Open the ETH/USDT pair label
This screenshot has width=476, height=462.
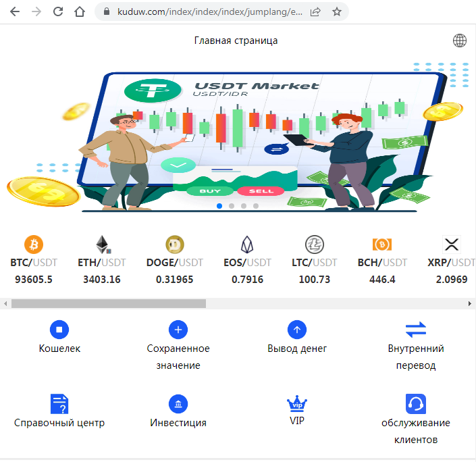tap(102, 263)
